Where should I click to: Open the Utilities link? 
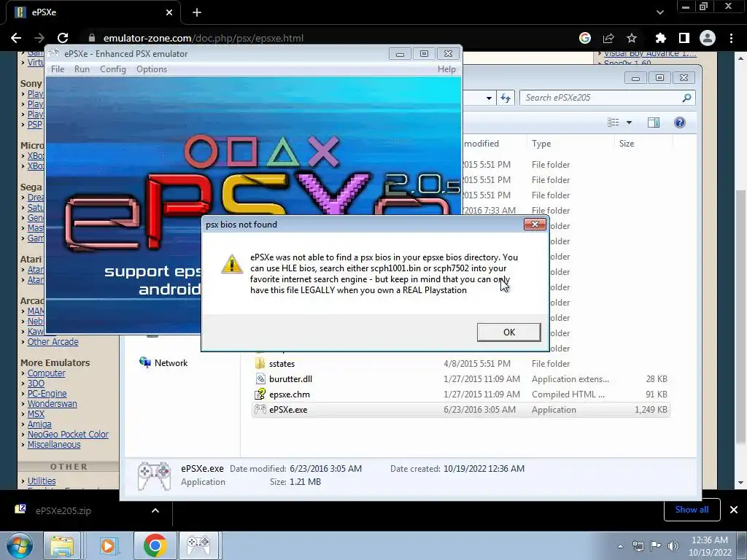(x=42, y=481)
